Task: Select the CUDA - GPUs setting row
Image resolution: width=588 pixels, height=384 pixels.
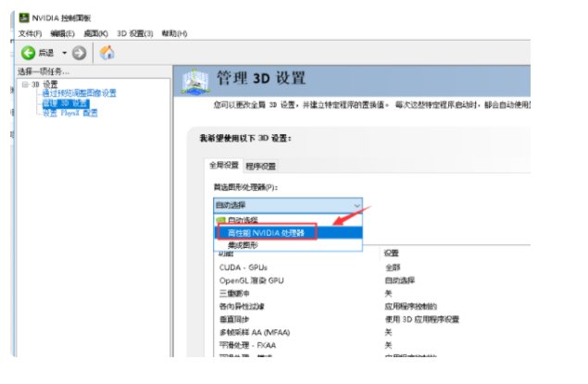Action: [x=373, y=267]
